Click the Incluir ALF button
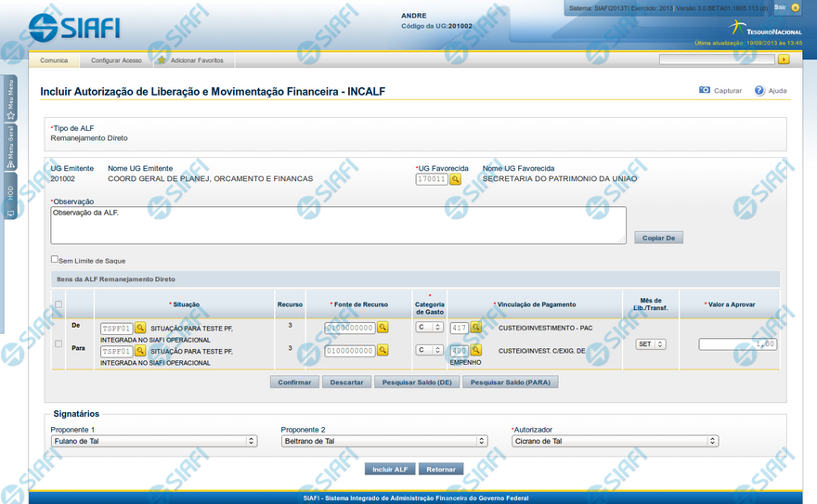The height and width of the screenshot is (504, 817). point(390,469)
